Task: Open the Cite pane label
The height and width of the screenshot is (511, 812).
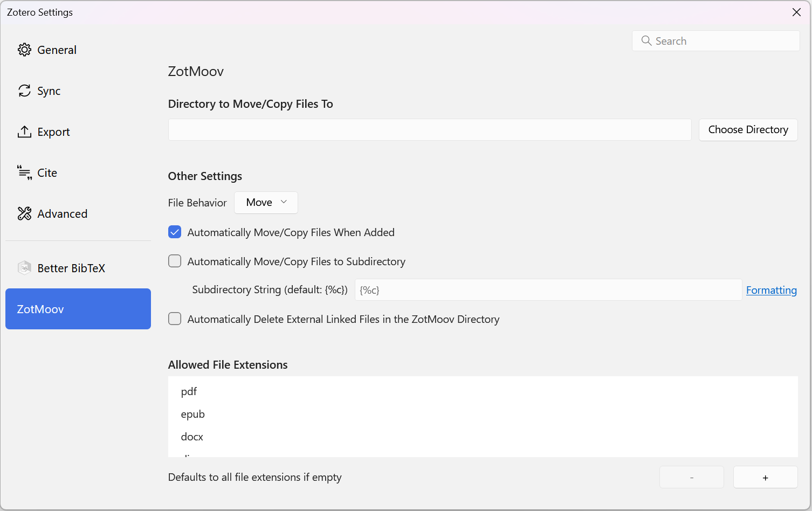Action: point(47,173)
